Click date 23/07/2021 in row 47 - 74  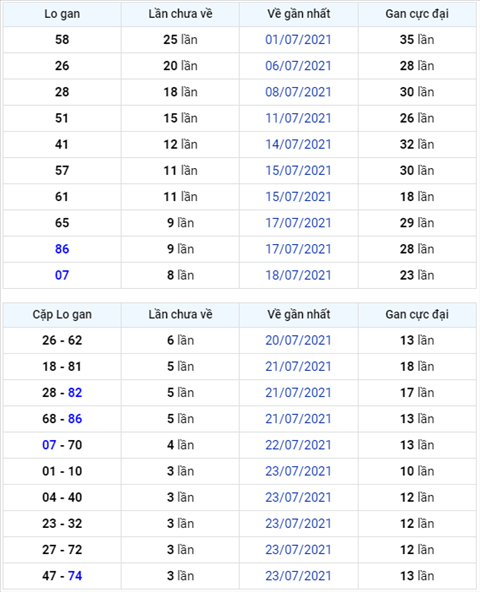[298, 576]
